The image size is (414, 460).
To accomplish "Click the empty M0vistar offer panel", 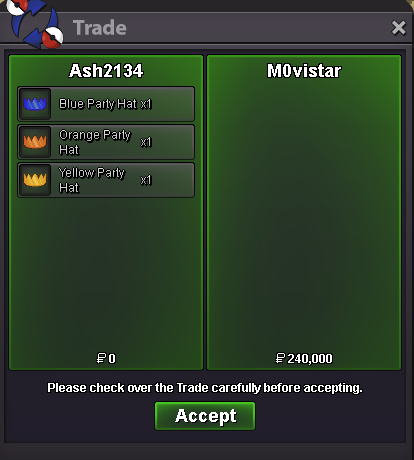I will [x=304, y=213].
